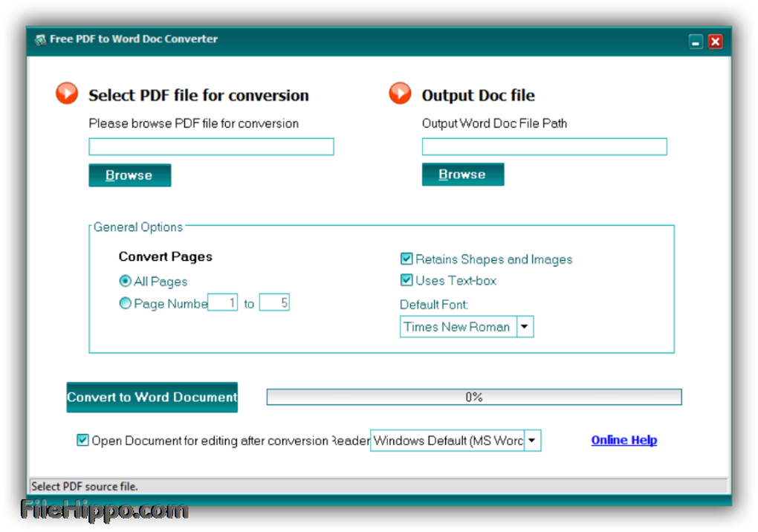Click the red arrow icon beside "Select PDF file for conversion"
Viewport: 758px width, 532px height.
(x=66, y=93)
